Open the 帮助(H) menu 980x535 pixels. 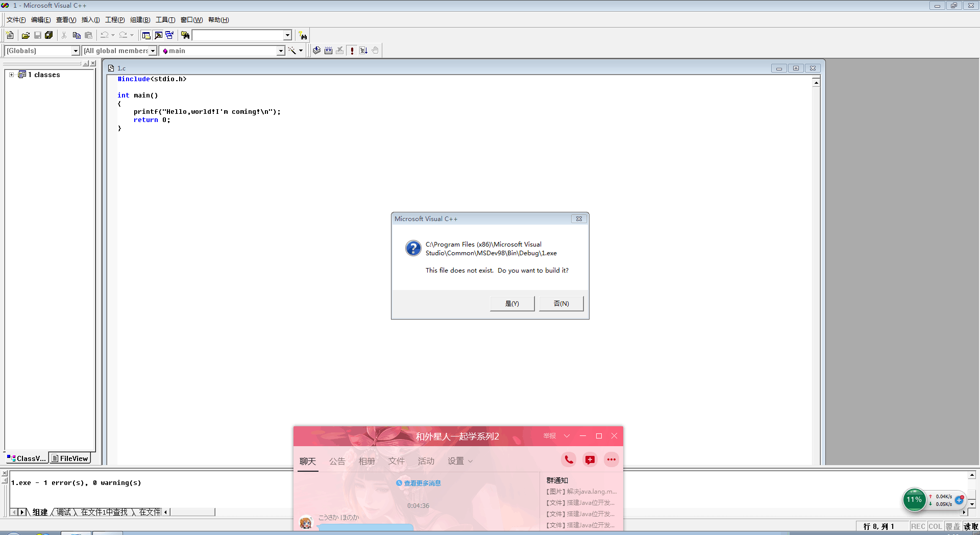click(x=218, y=20)
